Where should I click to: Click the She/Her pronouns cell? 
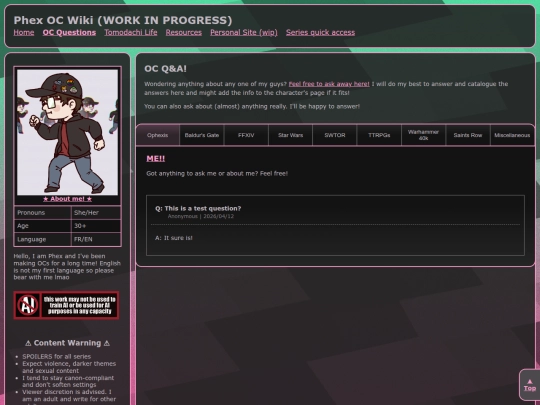click(x=96, y=213)
